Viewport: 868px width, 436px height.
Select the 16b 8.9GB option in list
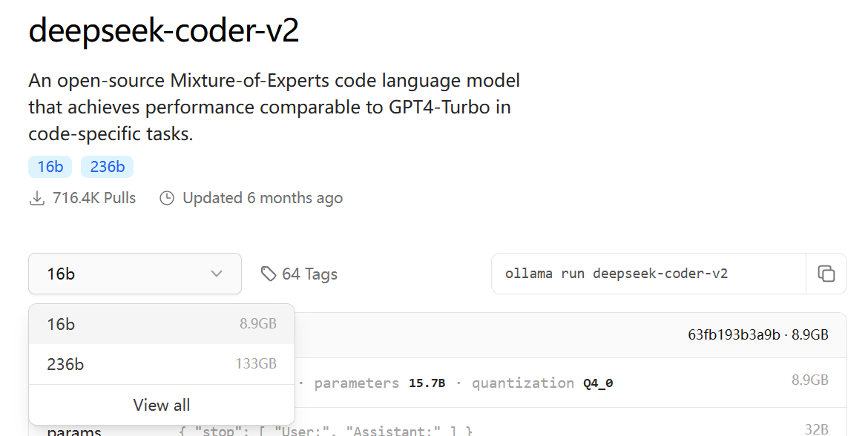pos(162,324)
